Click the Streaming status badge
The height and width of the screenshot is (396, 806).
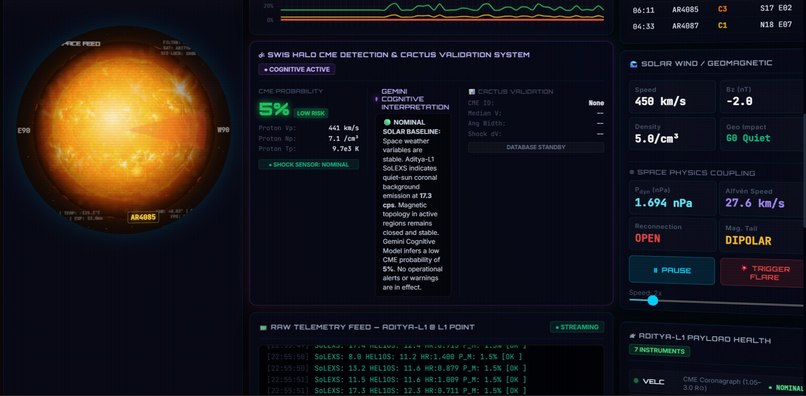tap(577, 327)
